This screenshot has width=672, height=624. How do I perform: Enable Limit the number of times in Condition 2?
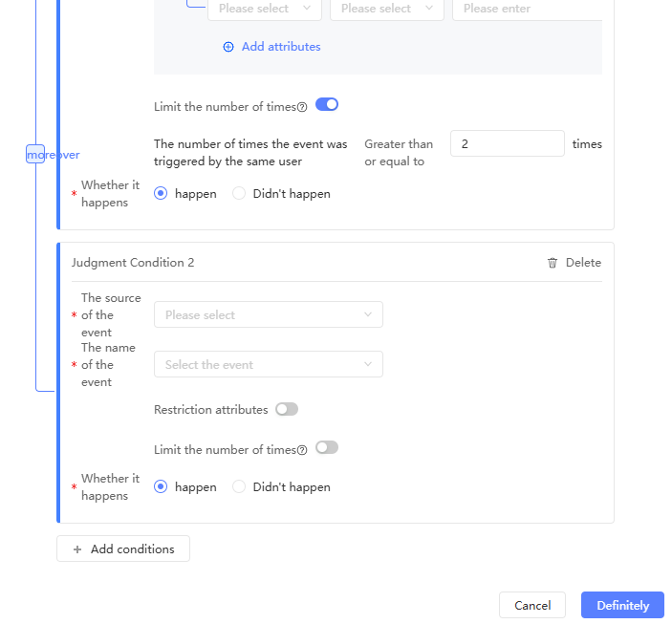[x=327, y=447]
